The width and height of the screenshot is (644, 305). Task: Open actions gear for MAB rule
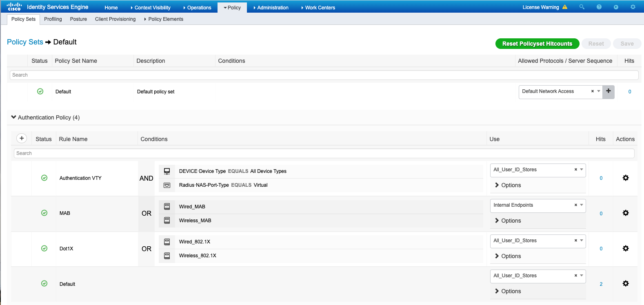[626, 213]
